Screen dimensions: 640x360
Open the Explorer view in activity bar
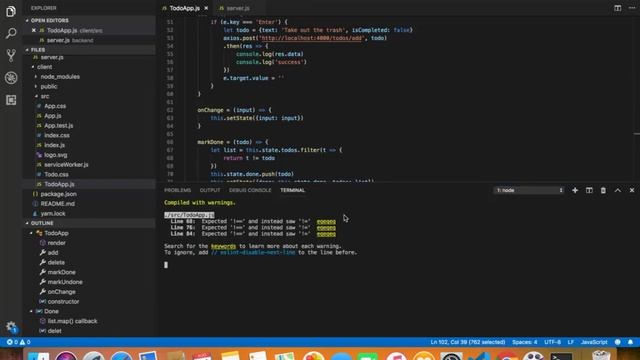(11, 11)
